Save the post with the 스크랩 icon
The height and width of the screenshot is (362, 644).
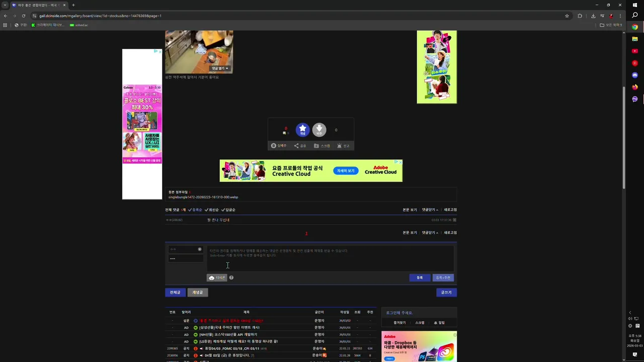pyautogui.click(x=322, y=146)
